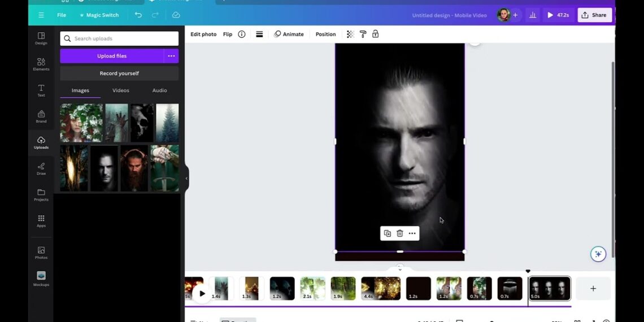This screenshot has height=322, width=644.
Task: Select the 2.1s timeline page
Action: (312, 288)
